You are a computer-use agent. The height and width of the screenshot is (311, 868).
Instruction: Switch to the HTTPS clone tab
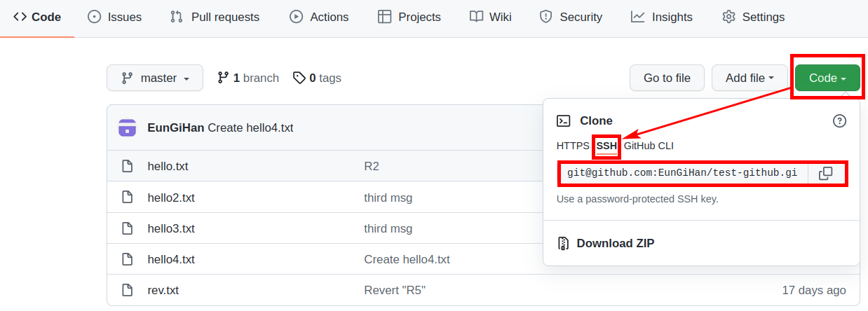573,146
